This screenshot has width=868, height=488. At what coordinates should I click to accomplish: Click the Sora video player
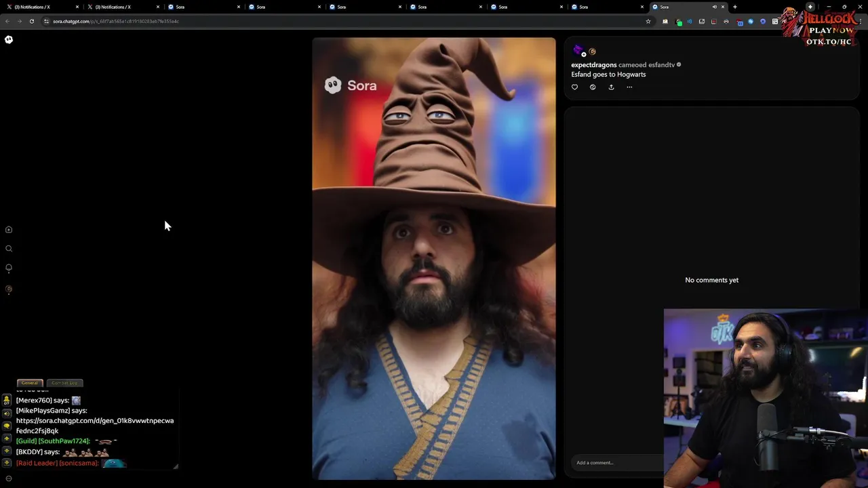(x=434, y=258)
